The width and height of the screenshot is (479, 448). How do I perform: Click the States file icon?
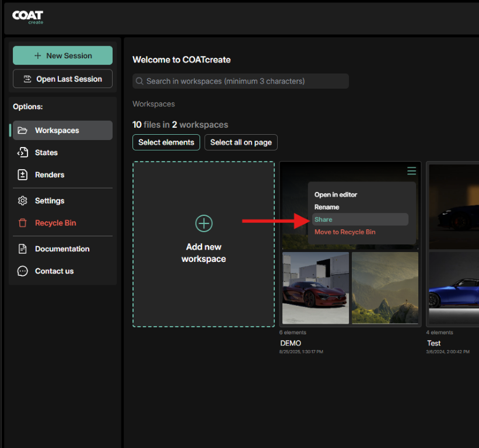point(23,153)
